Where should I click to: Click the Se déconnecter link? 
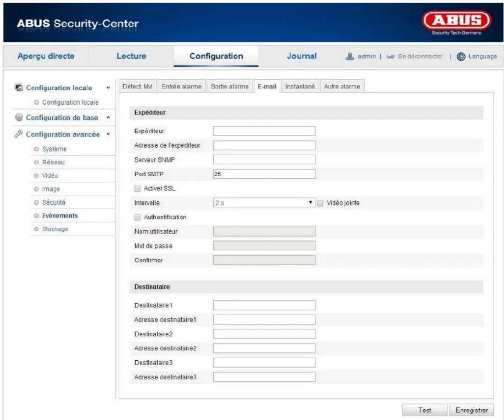coord(420,56)
